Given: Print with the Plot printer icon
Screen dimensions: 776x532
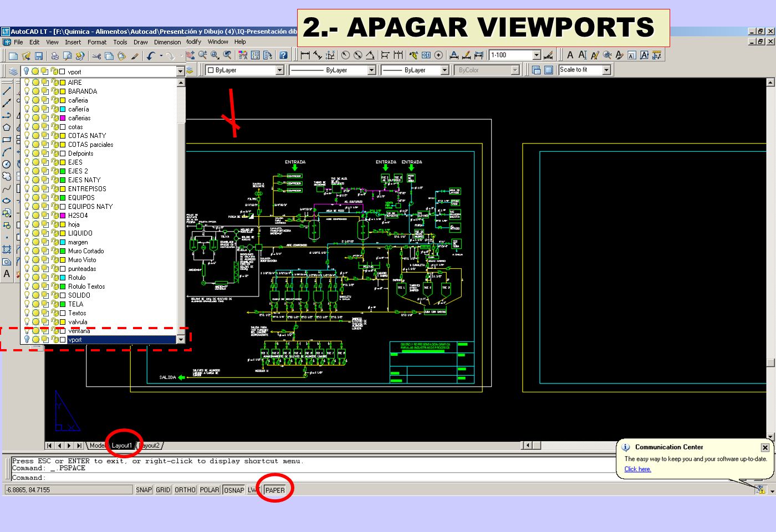Looking at the screenshot, I should click(54, 55).
